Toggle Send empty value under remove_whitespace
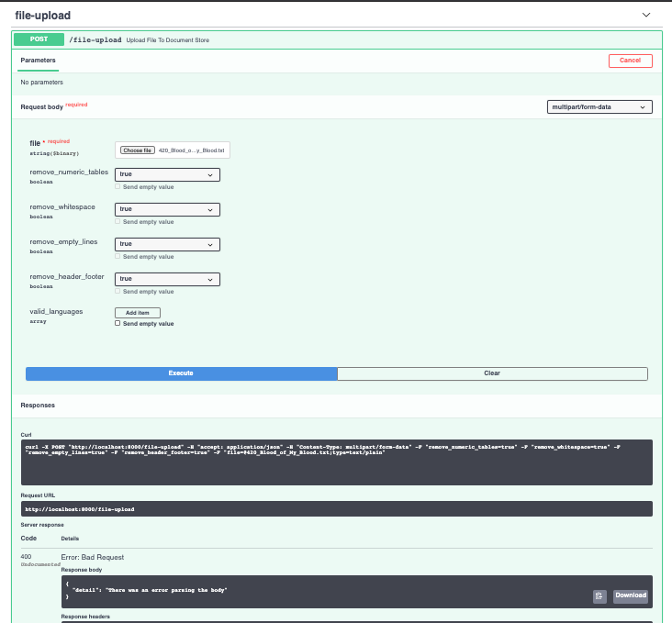 118,221
